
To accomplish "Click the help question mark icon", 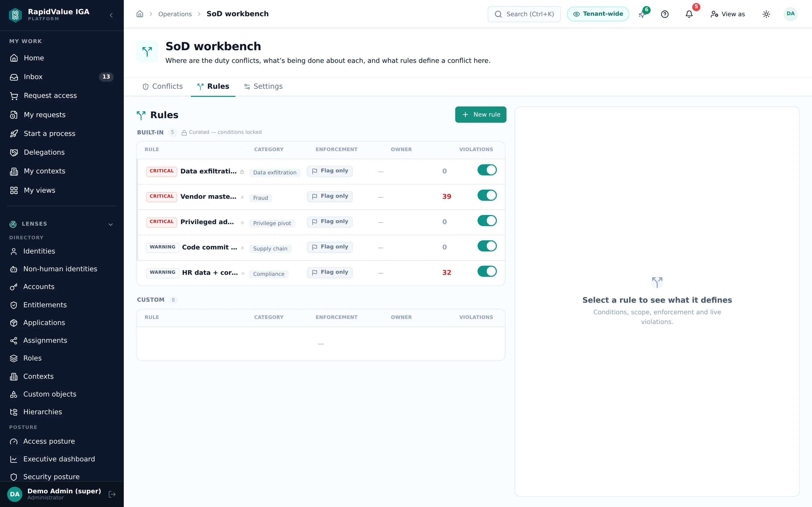I will click(665, 14).
